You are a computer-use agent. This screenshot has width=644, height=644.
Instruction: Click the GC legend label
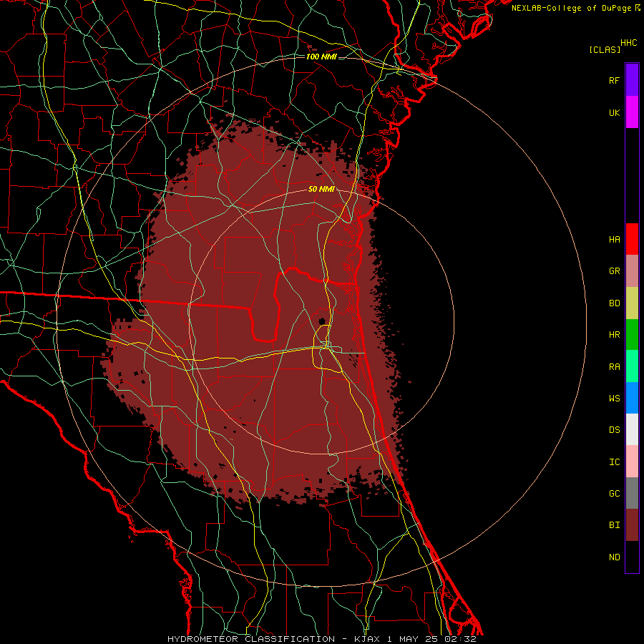tap(614, 494)
